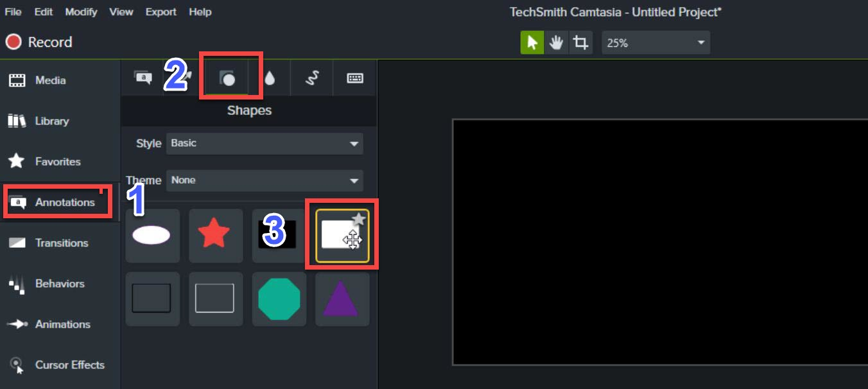The width and height of the screenshot is (868, 389).
Task: Open the Animations tab
Action: click(60, 324)
